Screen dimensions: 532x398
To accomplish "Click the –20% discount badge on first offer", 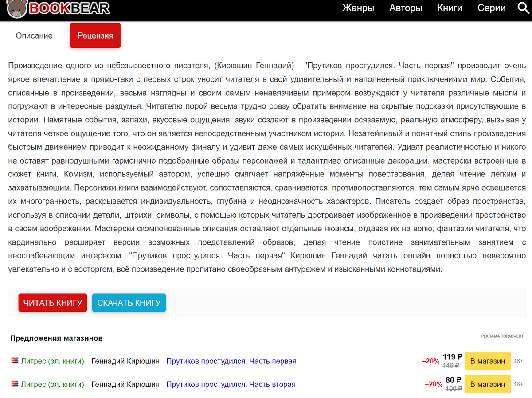I will [430, 361].
